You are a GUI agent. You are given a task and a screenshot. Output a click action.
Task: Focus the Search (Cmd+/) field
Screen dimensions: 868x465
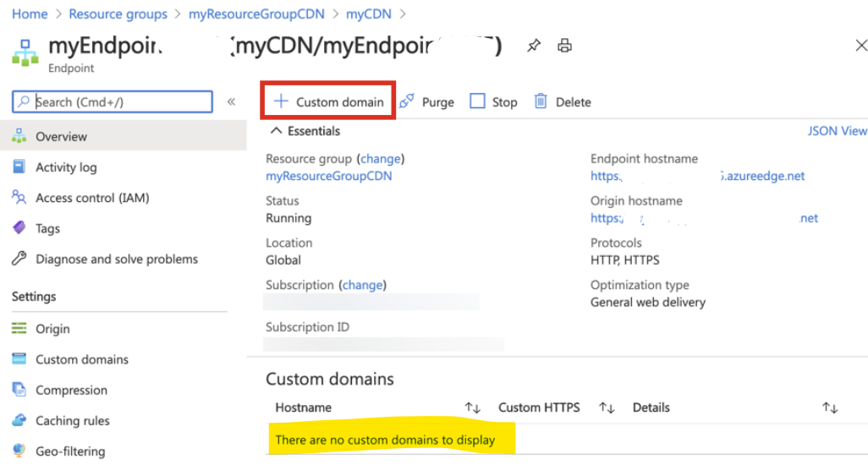(x=113, y=101)
